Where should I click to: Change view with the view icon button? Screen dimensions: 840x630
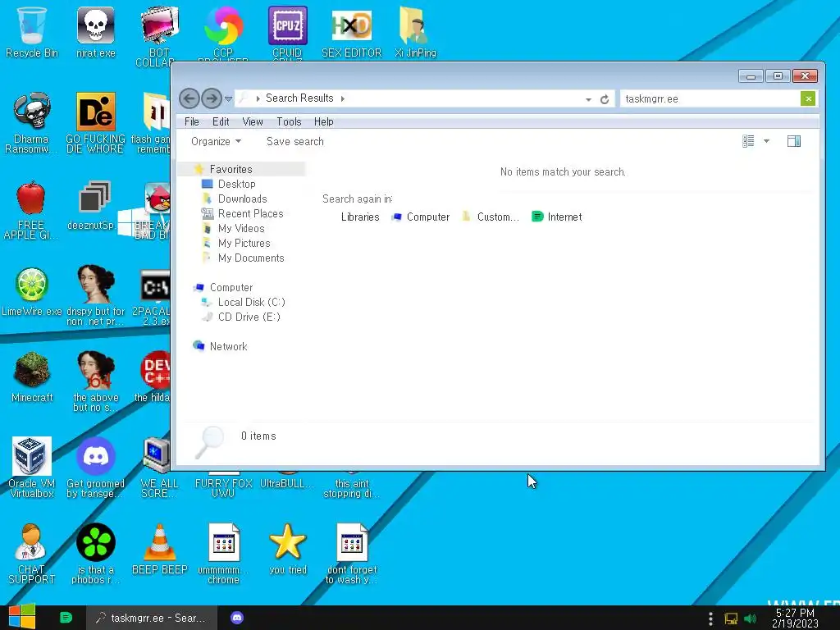(748, 141)
